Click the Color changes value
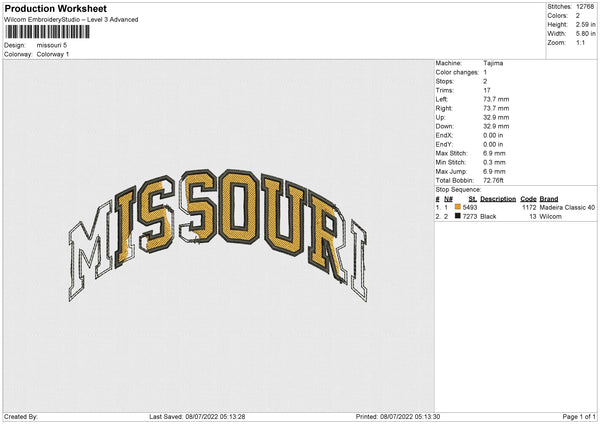Viewport: 600px width, 424px height. [x=485, y=72]
